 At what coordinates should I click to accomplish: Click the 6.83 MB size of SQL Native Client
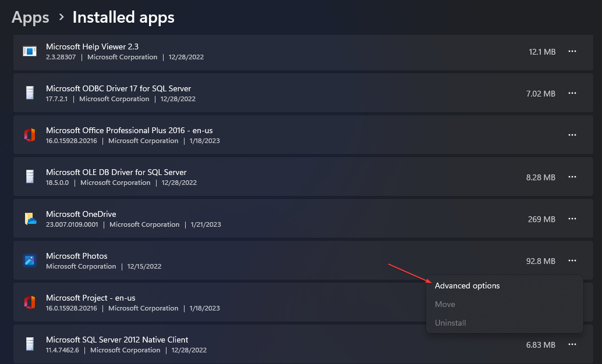(540, 345)
